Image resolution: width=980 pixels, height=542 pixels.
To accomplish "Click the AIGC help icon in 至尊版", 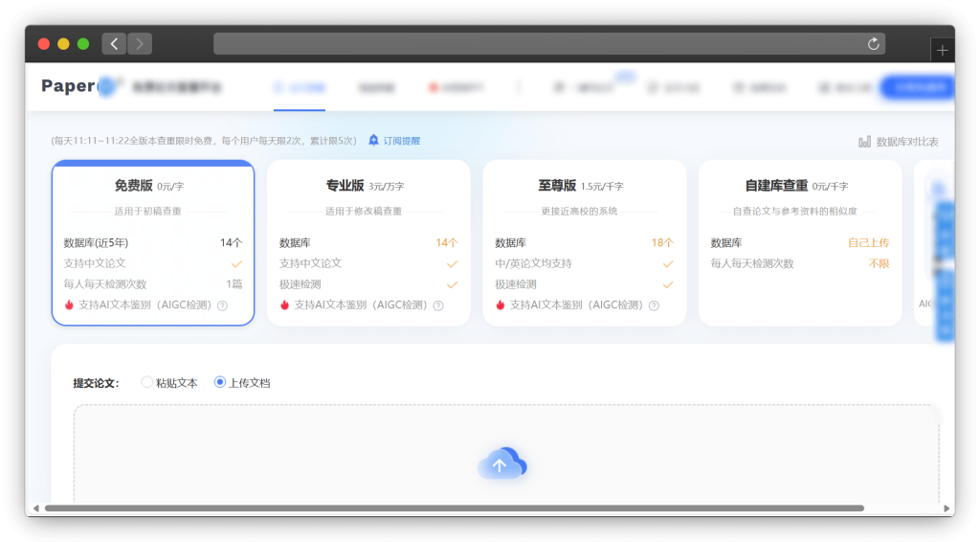I will pyautogui.click(x=654, y=305).
